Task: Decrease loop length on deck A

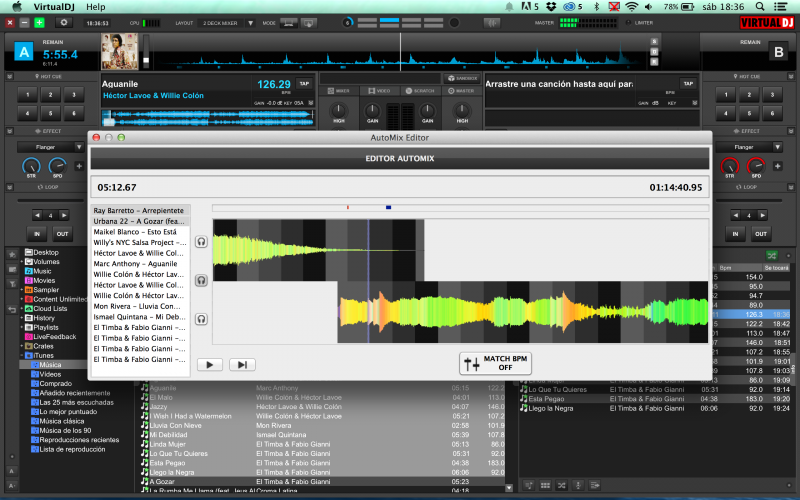Action: pos(37,215)
